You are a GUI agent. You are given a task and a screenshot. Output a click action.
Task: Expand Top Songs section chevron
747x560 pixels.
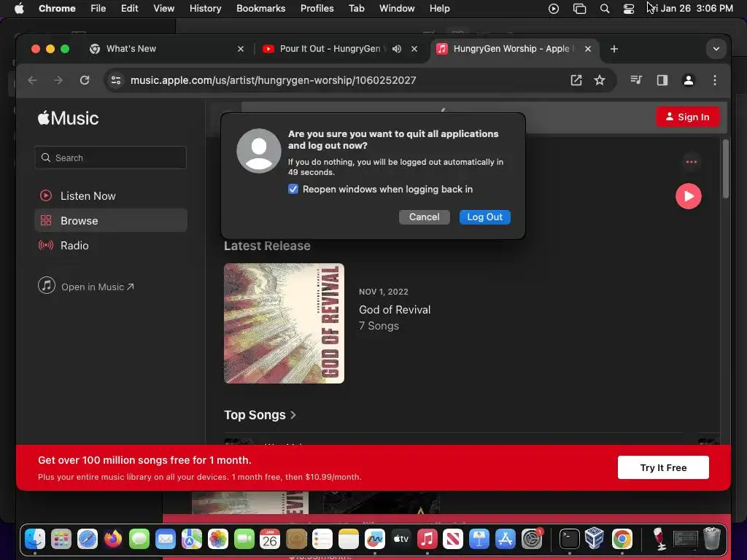tap(293, 415)
